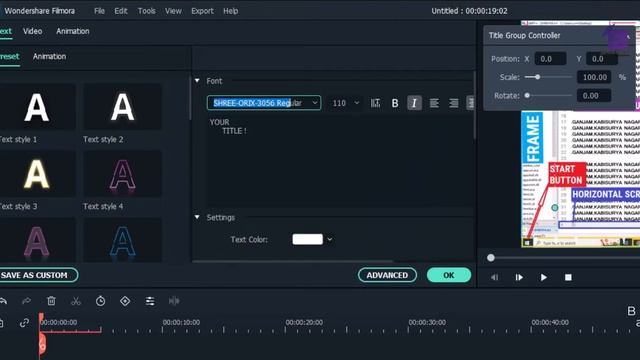This screenshot has width=640, height=360.
Task: Open the Help menu
Action: [231, 11]
